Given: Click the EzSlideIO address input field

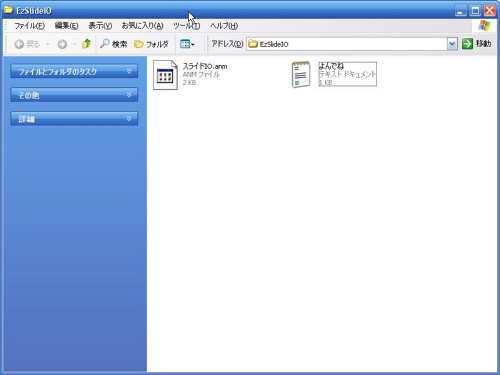Looking at the screenshot, I should pyautogui.click(x=347, y=44).
